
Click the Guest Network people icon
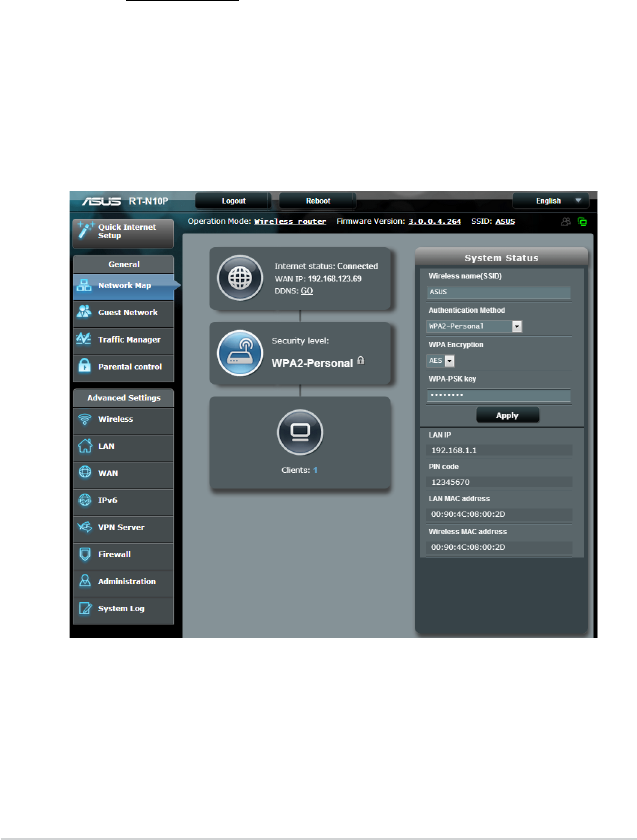click(84, 311)
